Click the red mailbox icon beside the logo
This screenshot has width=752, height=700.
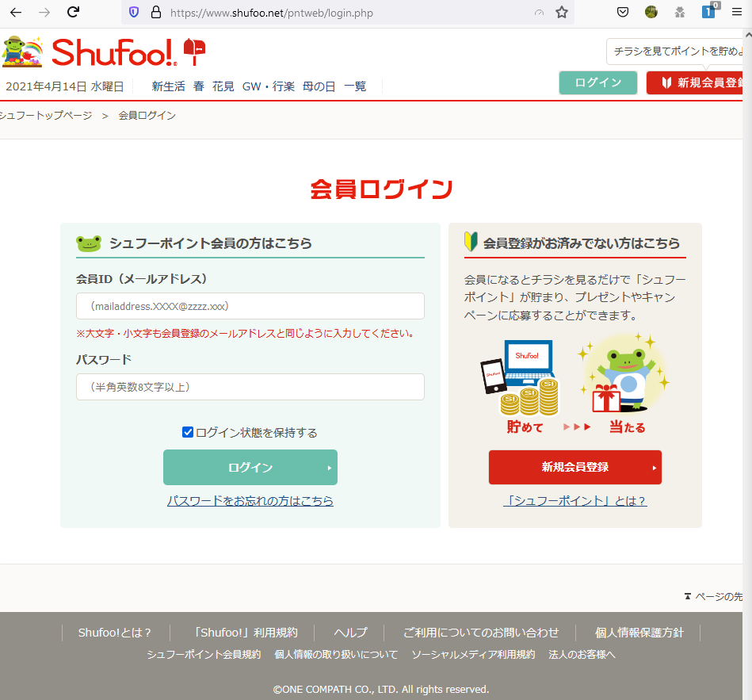click(x=195, y=49)
